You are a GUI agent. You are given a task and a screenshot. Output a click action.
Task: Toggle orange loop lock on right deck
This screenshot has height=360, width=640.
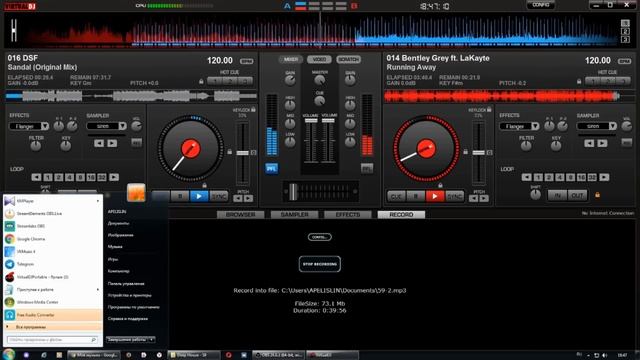(598, 195)
